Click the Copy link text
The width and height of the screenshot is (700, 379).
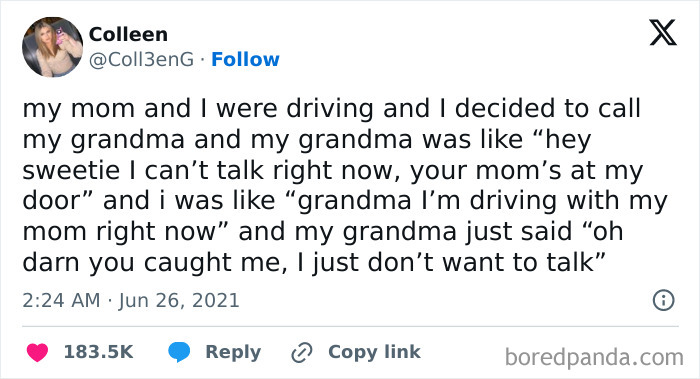[x=374, y=352]
